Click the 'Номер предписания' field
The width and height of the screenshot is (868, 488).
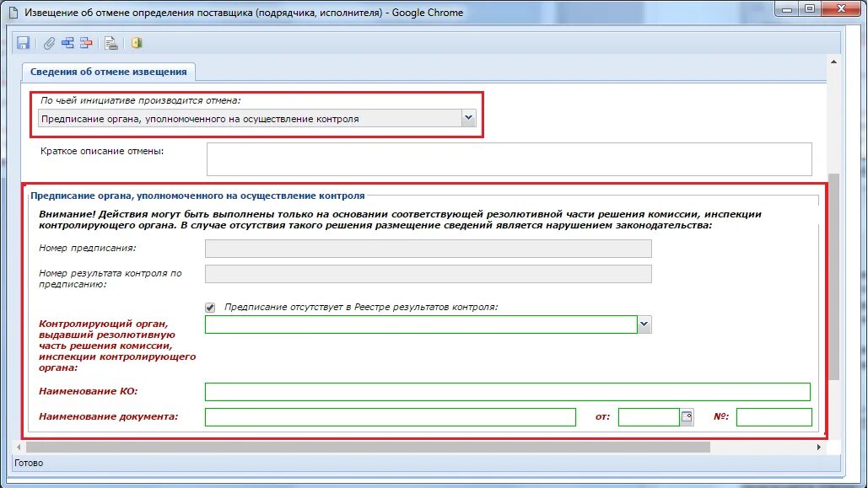pyautogui.click(x=429, y=249)
